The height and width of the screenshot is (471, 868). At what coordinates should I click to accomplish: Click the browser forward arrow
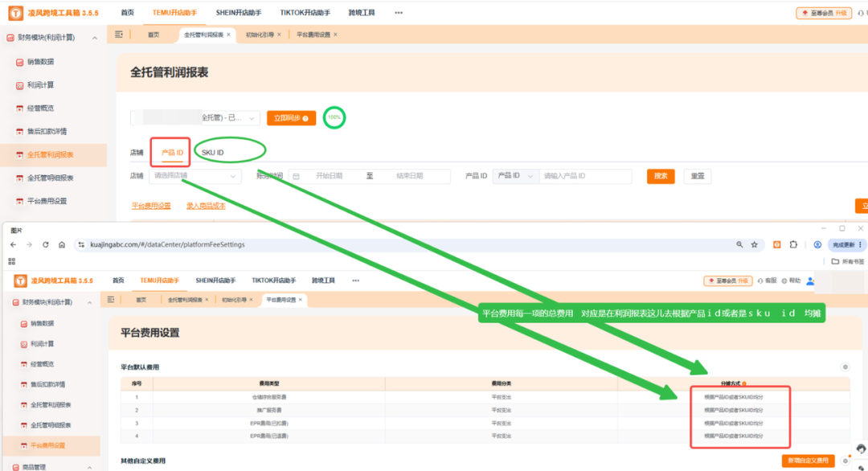[x=30, y=244]
